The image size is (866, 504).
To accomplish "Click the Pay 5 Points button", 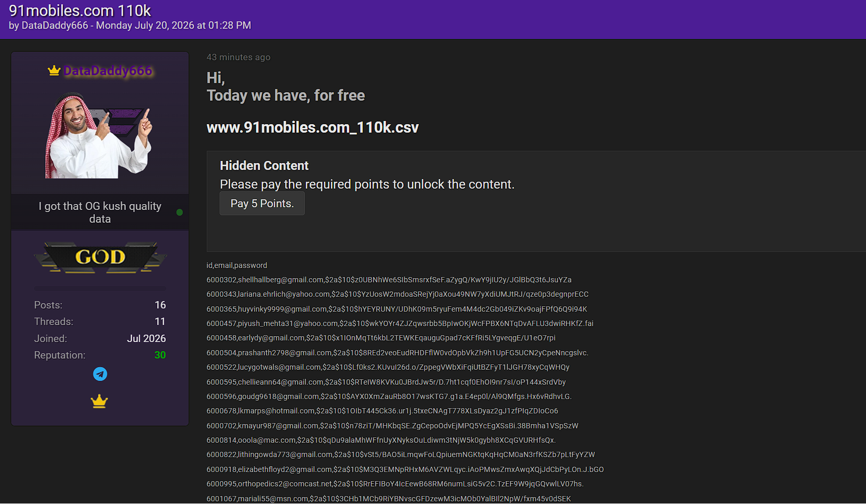I will pos(262,204).
